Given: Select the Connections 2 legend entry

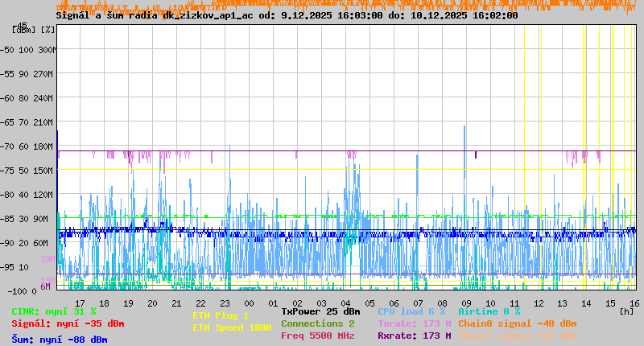Looking at the screenshot, I should [x=318, y=323].
